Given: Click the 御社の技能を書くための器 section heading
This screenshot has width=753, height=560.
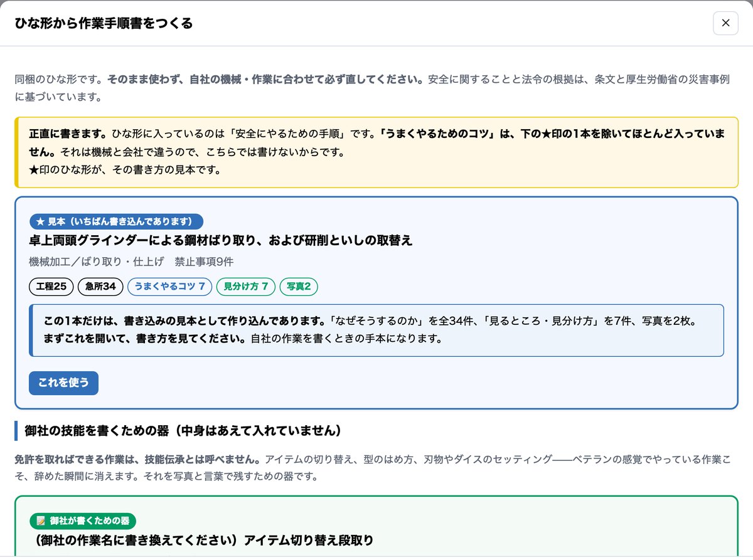Looking at the screenshot, I should (x=183, y=431).
